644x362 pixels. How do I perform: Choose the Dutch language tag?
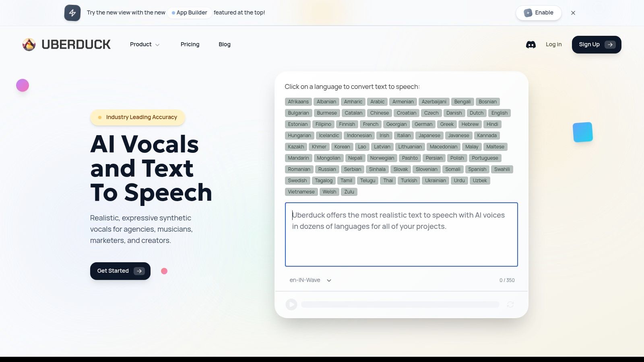click(x=477, y=113)
